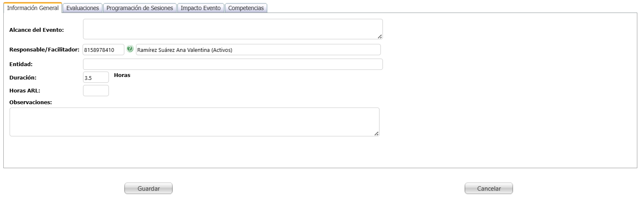Viewport: 644px width, 205px height.
Task: Click the Duración hours input field
Action: (x=96, y=77)
